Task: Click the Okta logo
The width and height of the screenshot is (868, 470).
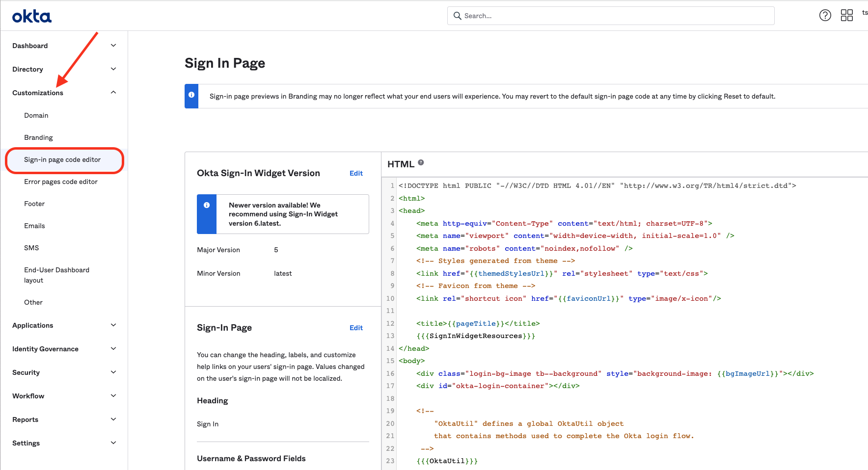Action: click(31, 16)
